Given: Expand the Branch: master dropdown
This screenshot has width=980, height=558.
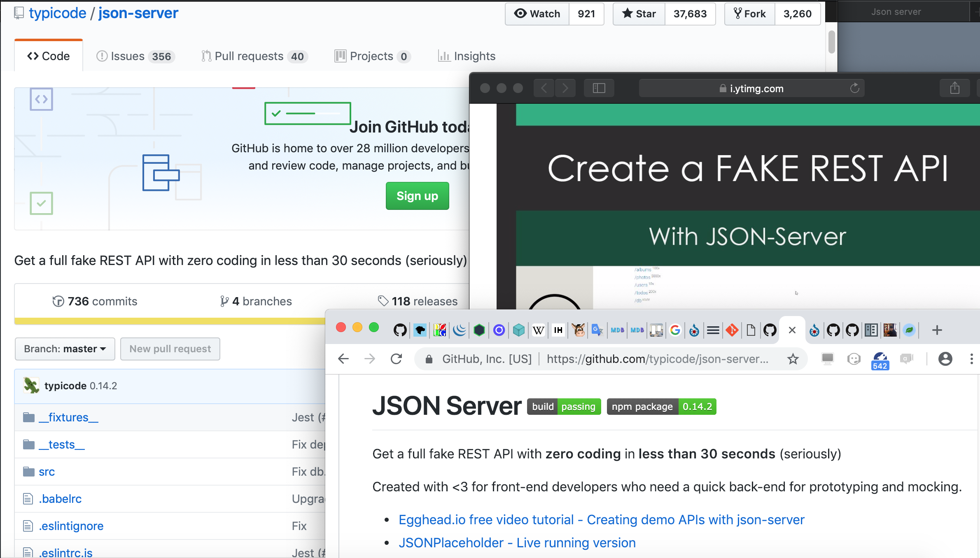Looking at the screenshot, I should click(x=65, y=349).
